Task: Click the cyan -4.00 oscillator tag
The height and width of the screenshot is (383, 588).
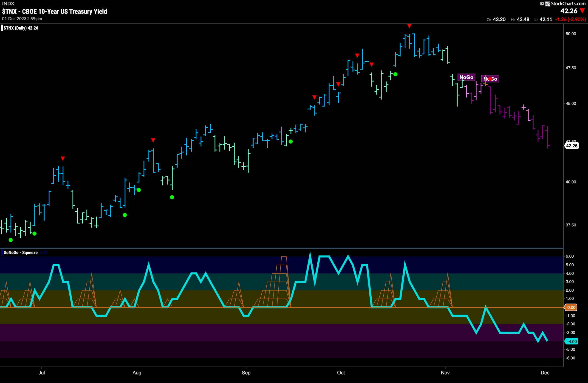Action: click(571, 341)
